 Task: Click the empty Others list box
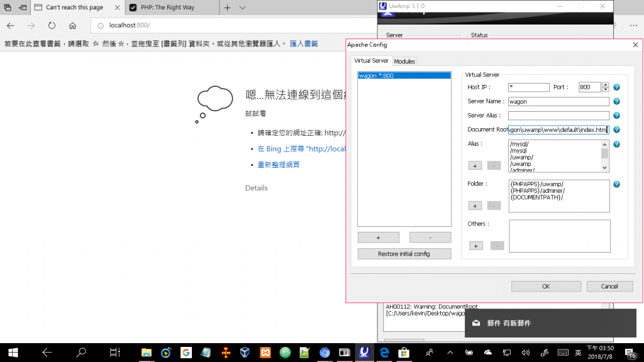559,236
